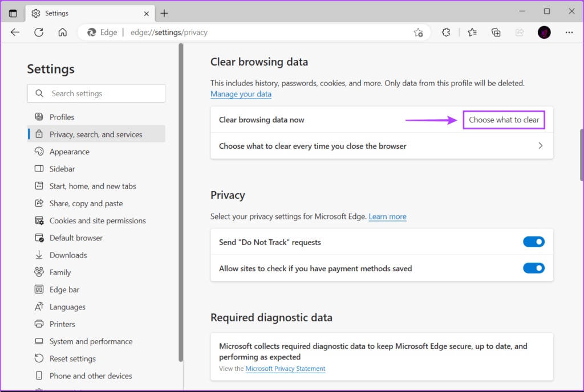This screenshot has width=584, height=392.
Task: Disable Send "Do Not Track" requests toggle
Action: [x=533, y=242]
